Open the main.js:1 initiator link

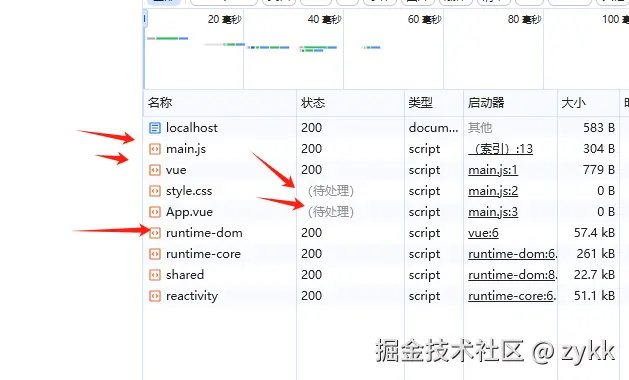pos(493,170)
